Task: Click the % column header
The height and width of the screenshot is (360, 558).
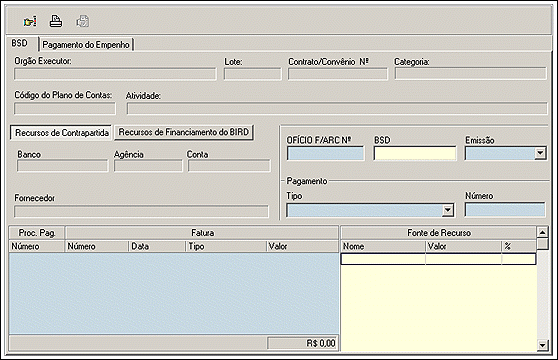Action: click(x=519, y=247)
